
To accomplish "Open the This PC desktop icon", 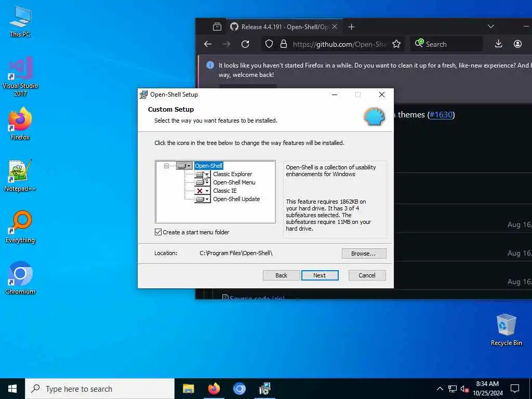I will pyautogui.click(x=20, y=21).
